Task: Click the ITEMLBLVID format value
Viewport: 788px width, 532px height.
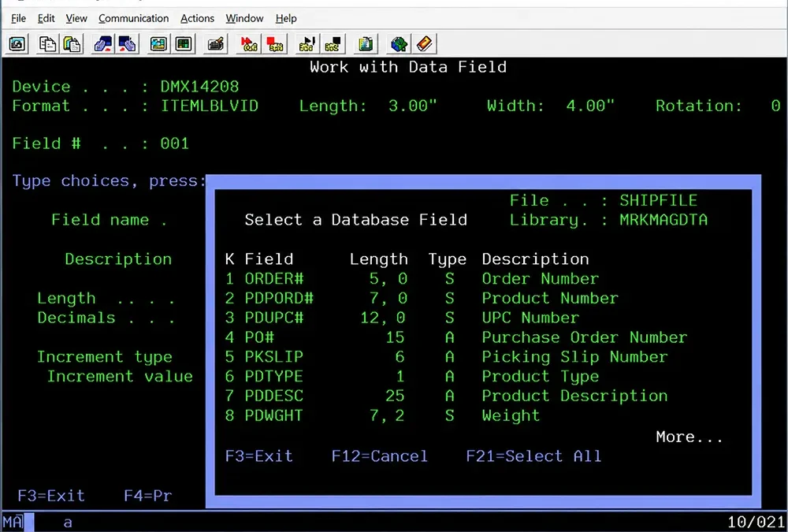Action: (x=209, y=106)
